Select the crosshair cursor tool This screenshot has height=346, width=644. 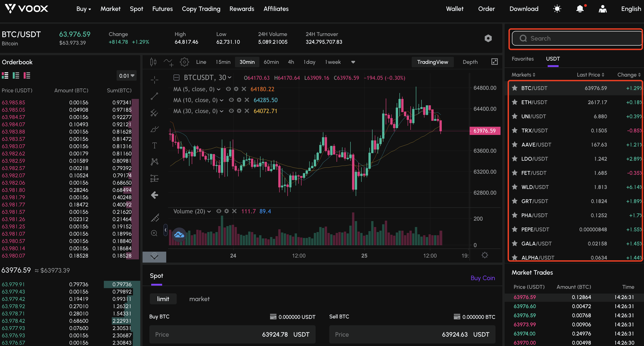154,80
